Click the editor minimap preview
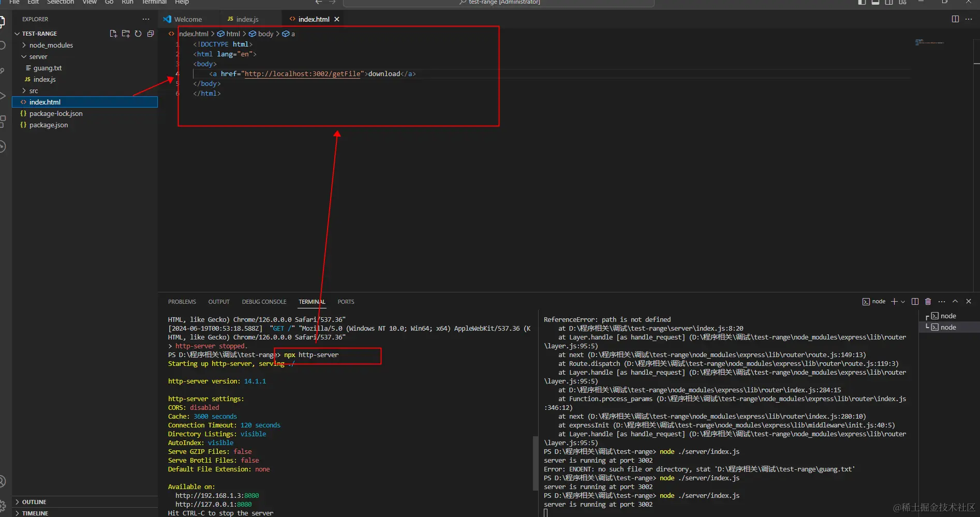 point(929,42)
